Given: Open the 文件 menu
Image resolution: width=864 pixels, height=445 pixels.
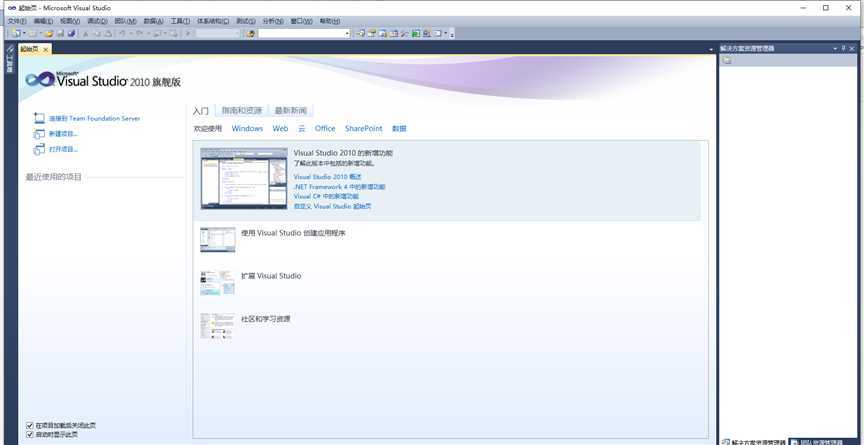Looking at the screenshot, I should point(17,21).
